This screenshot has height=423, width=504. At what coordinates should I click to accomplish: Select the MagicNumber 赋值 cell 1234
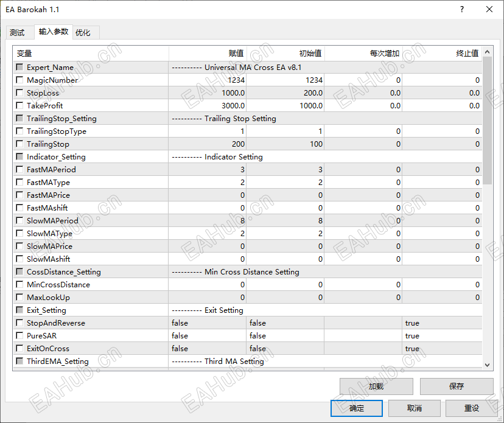tap(208, 80)
